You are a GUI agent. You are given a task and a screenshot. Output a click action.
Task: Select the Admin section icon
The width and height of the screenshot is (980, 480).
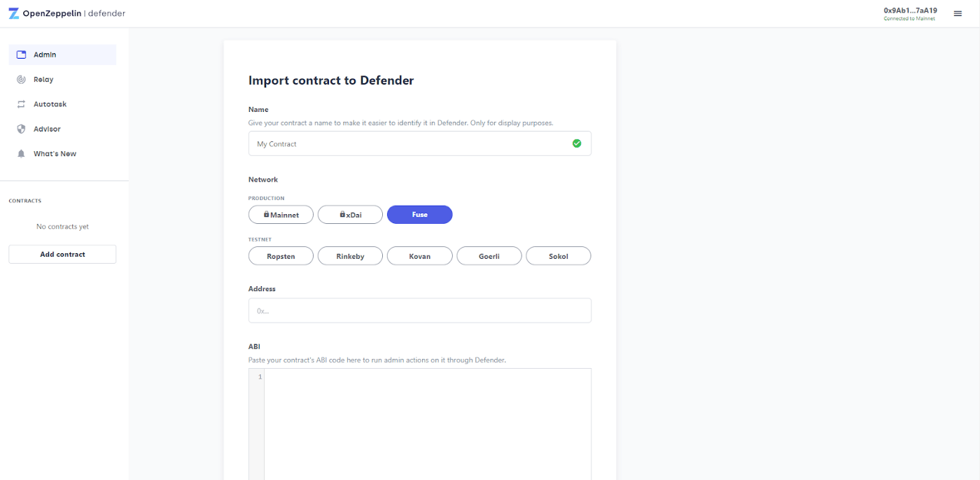point(20,54)
